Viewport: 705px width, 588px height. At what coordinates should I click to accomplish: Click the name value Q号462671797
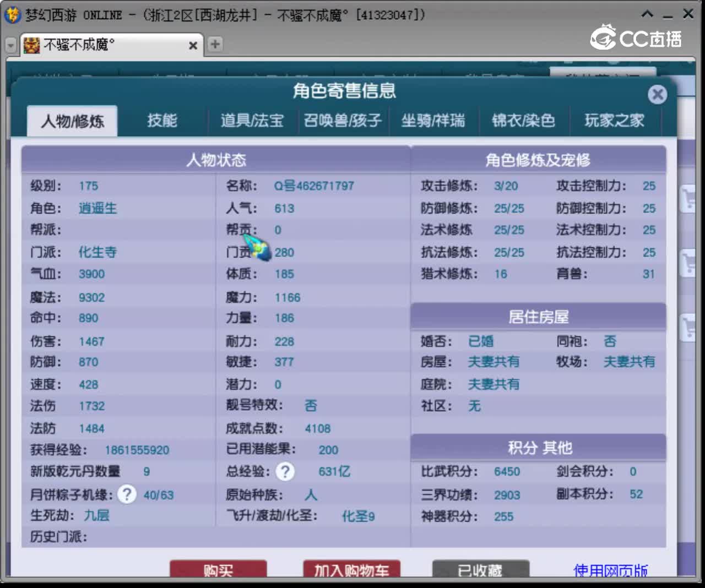pyautogui.click(x=314, y=186)
